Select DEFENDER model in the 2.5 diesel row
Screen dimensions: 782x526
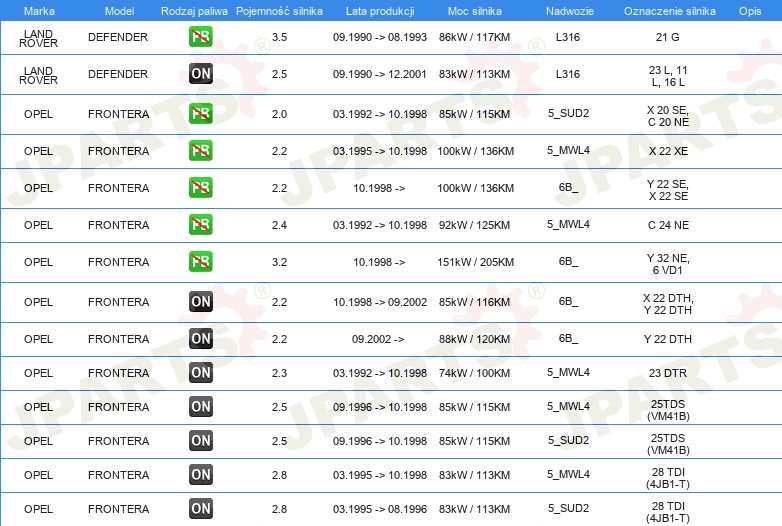pyautogui.click(x=118, y=74)
